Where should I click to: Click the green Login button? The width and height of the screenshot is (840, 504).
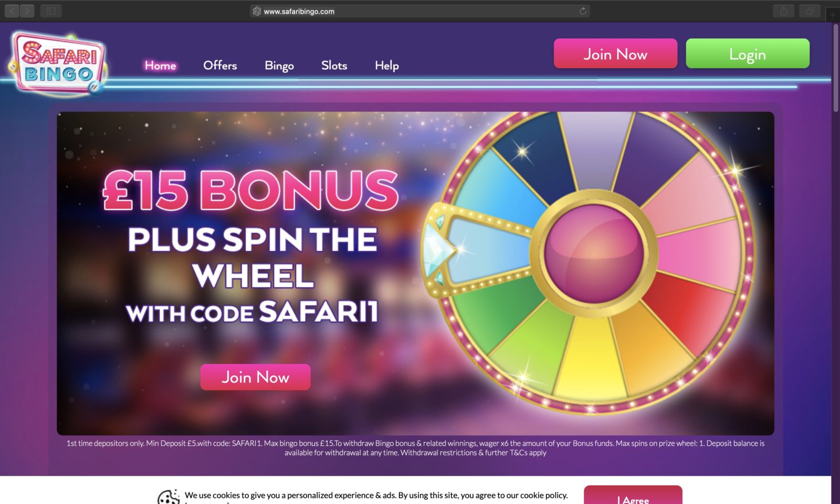[747, 53]
